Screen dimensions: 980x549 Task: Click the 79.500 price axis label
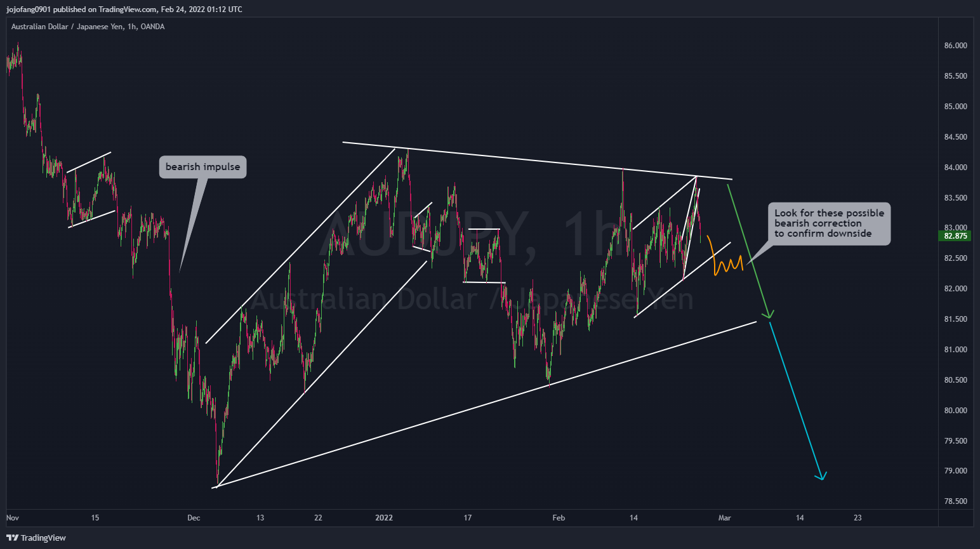[955, 441]
